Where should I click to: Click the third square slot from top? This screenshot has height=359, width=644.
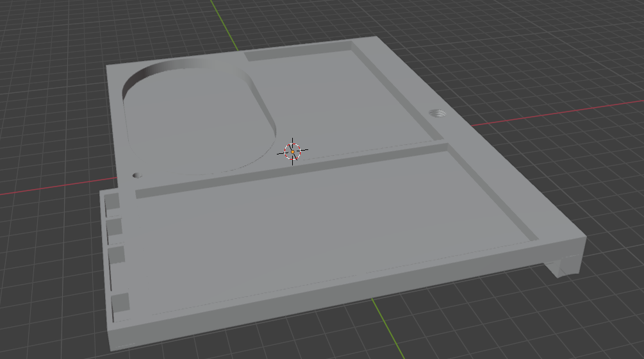[117, 255]
